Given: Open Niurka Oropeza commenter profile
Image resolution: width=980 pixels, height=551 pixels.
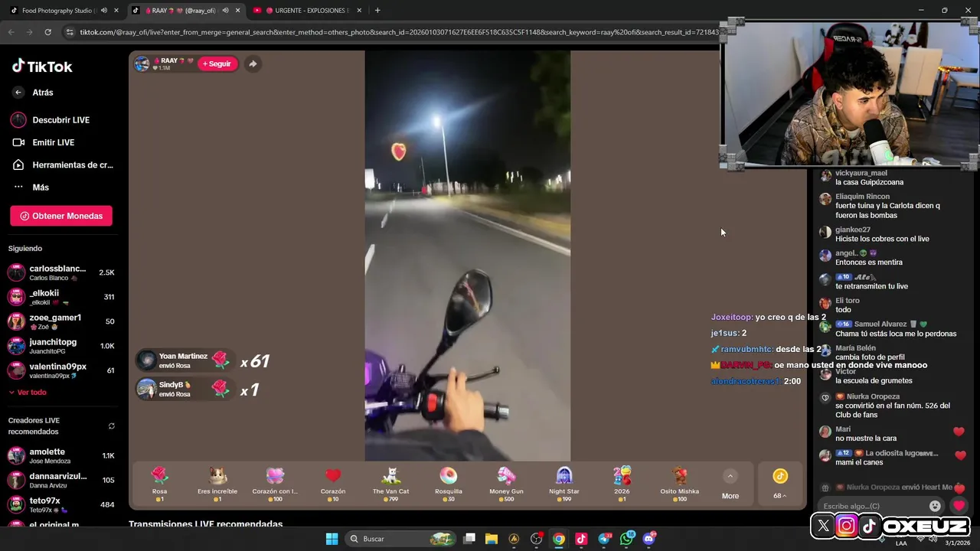Looking at the screenshot, I should coord(873,396).
